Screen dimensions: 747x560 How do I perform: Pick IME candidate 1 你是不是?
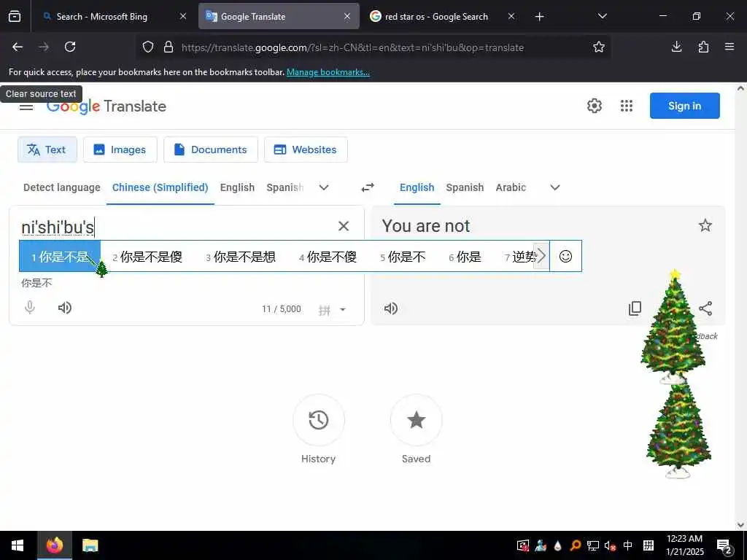coord(60,257)
